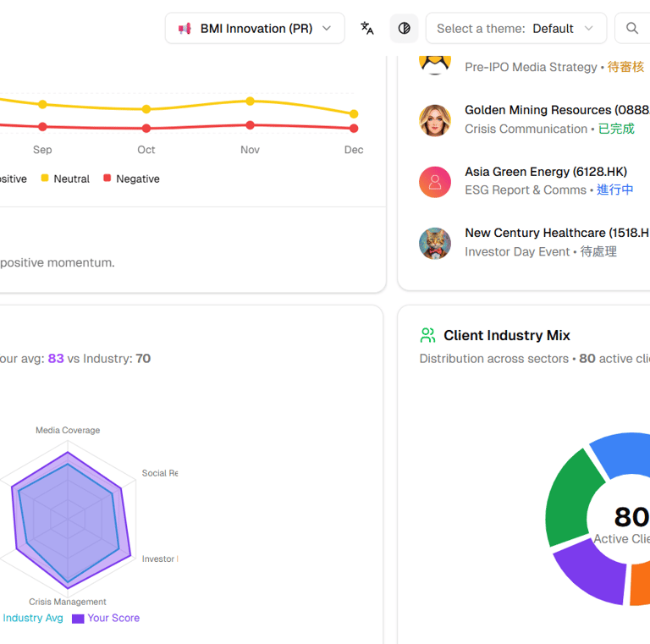The image size is (650, 644).
Task: Open the BMI Innovation (PR) dropdown
Action: (255, 28)
